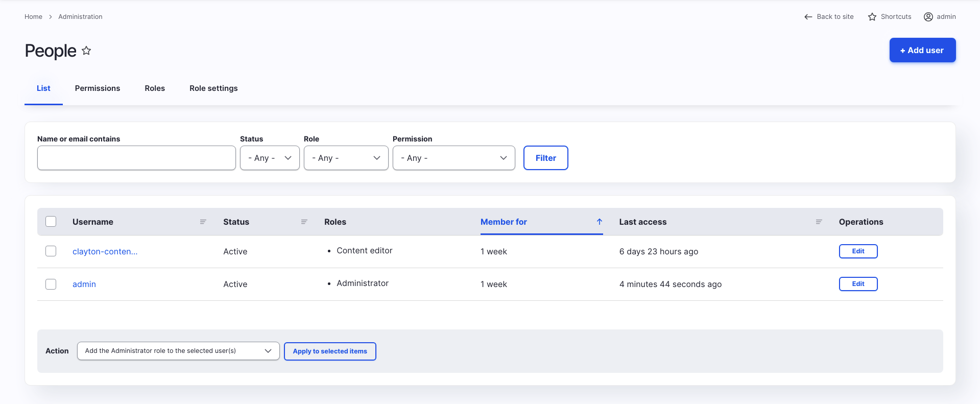Expand the Role filter dropdown
980x404 pixels.
click(346, 158)
